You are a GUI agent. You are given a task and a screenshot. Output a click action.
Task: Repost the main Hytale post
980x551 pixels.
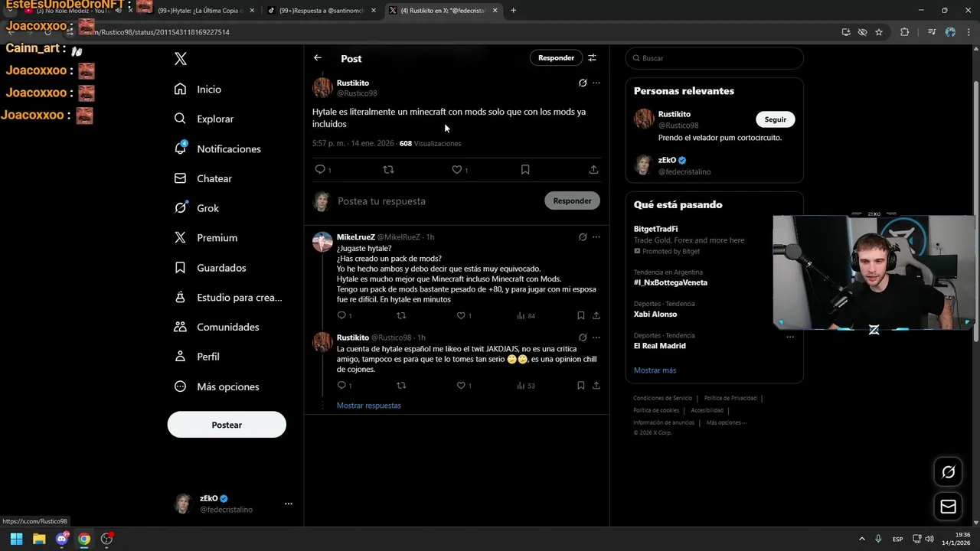coord(388,170)
